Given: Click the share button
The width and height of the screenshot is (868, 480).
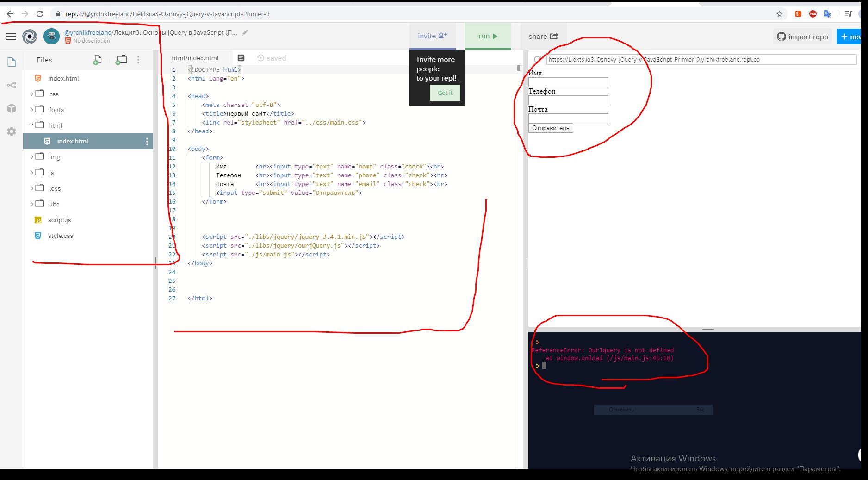Looking at the screenshot, I should [x=543, y=36].
